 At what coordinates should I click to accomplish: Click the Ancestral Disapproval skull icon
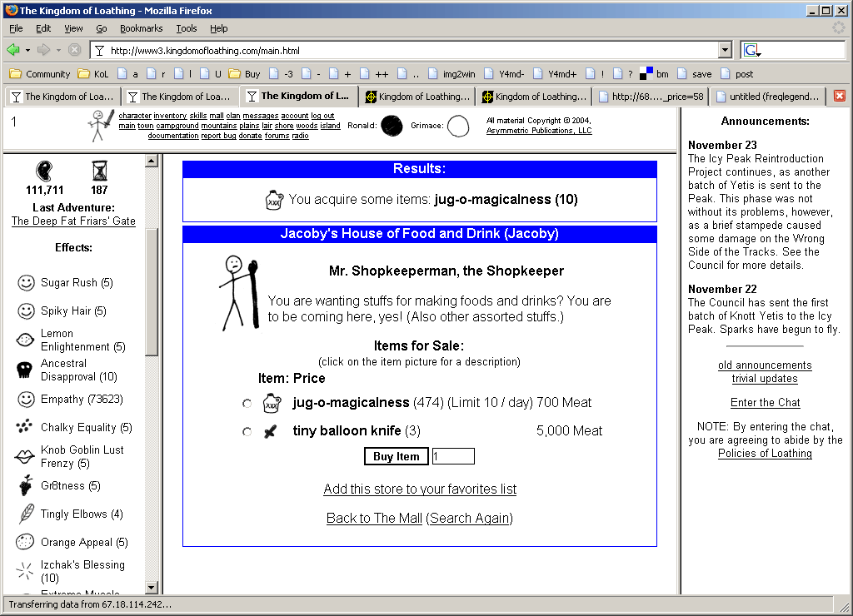click(24, 370)
